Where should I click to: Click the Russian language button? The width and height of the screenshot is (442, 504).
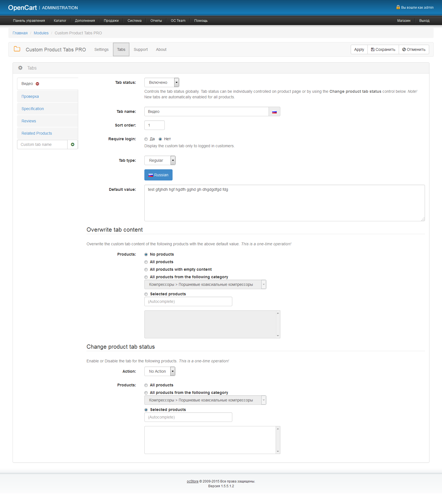158,175
